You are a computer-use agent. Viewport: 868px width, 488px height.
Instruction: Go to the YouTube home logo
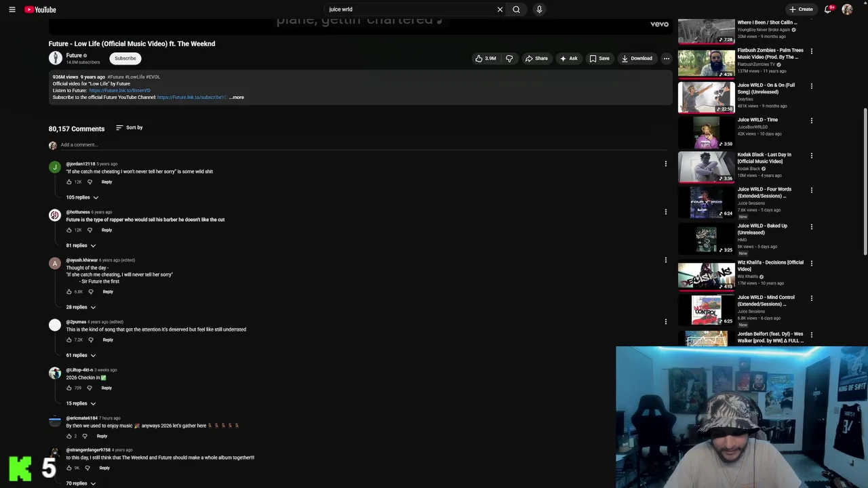[40, 9]
